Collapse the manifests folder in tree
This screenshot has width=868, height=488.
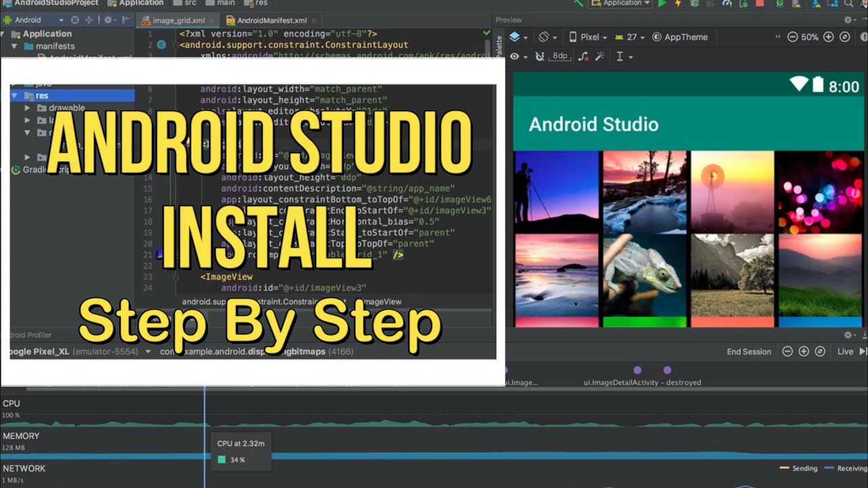pos(14,46)
